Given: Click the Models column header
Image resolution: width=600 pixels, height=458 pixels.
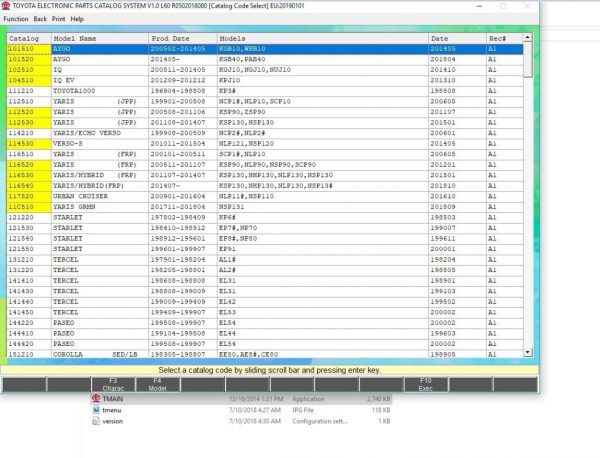Looking at the screenshot, I should (x=323, y=38).
